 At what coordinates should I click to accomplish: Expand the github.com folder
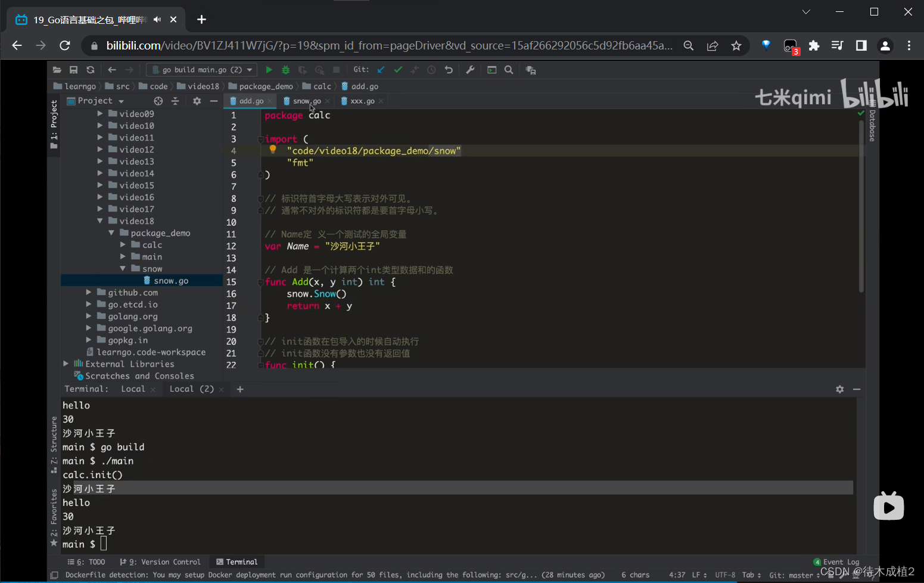point(89,292)
